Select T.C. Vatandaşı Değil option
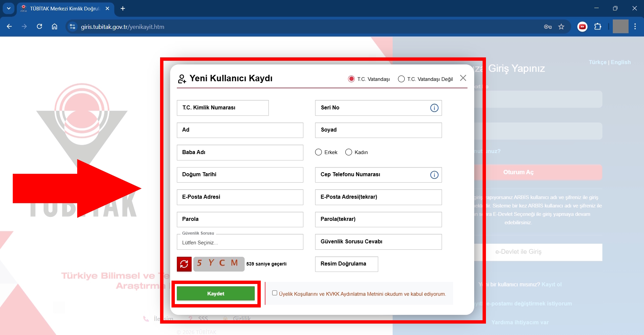 click(401, 79)
